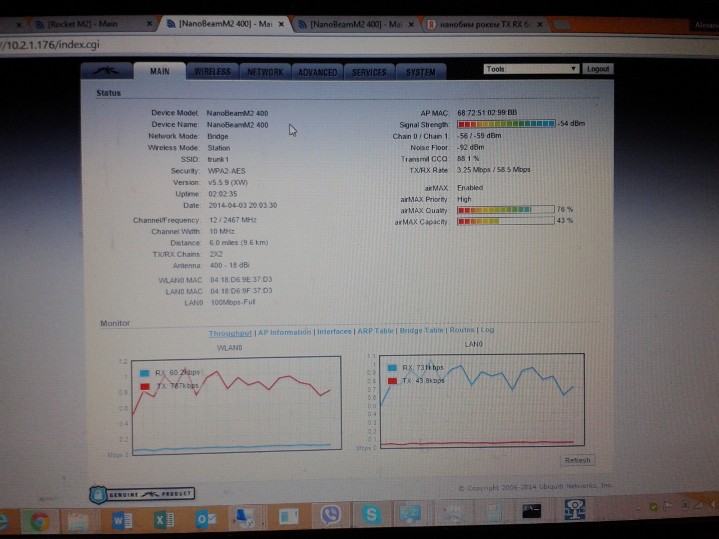The width and height of the screenshot is (719, 539).
Task: Open the ADVANCED tab
Action: point(317,72)
